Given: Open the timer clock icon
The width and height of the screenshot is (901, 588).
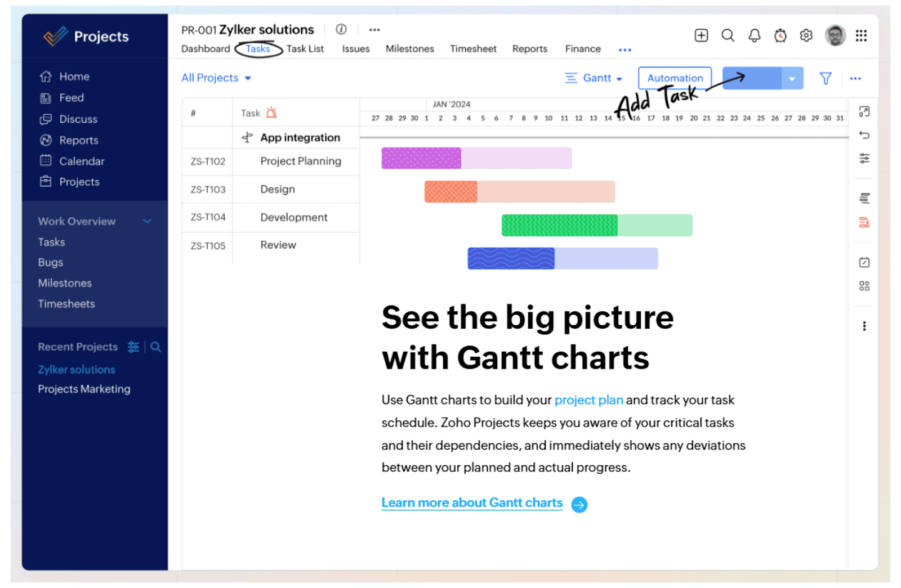Looking at the screenshot, I should 780,35.
